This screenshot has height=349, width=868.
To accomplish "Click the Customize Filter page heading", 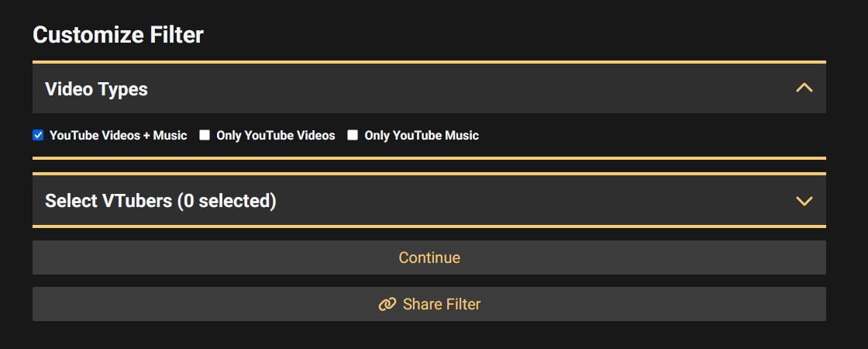I will 118,35.
